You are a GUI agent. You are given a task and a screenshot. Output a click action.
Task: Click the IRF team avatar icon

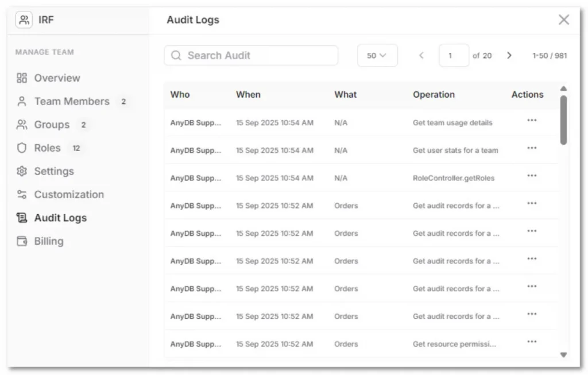pos(24,19)
